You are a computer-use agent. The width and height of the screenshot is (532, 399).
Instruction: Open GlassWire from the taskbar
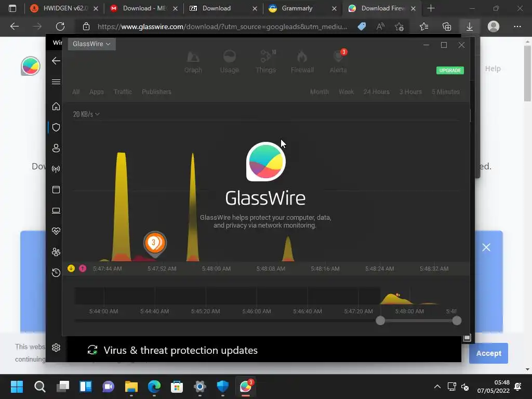tap(246, 387)
